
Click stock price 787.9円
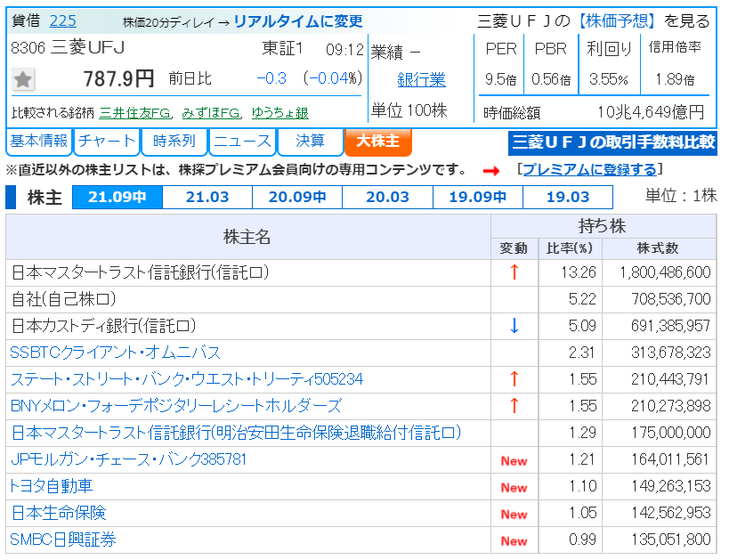tap(118, 78)
